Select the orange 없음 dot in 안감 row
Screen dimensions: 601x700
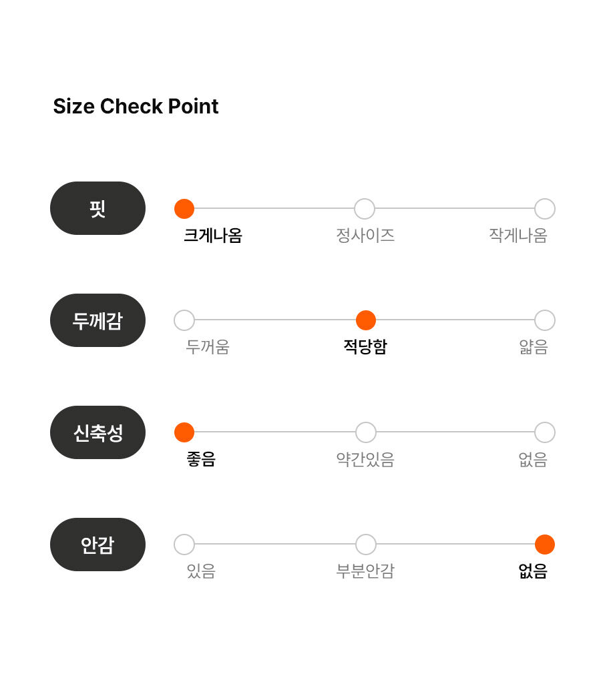pos(545,545)
